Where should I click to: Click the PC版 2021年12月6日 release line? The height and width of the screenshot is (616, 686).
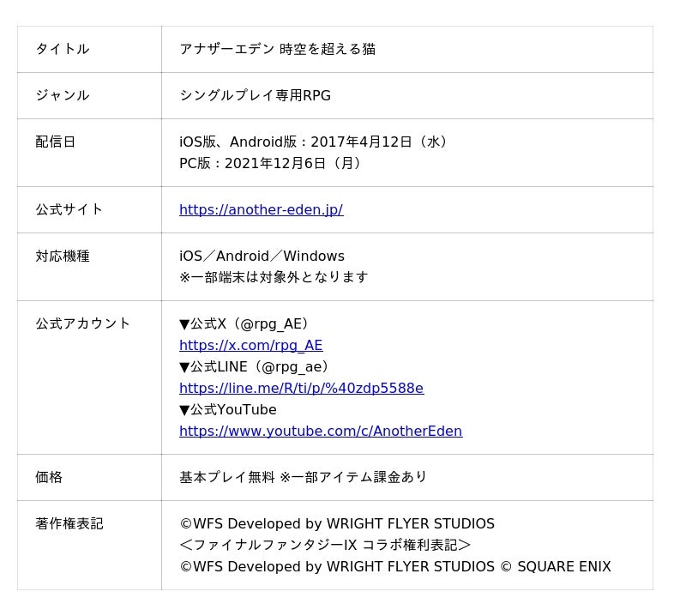269,163
